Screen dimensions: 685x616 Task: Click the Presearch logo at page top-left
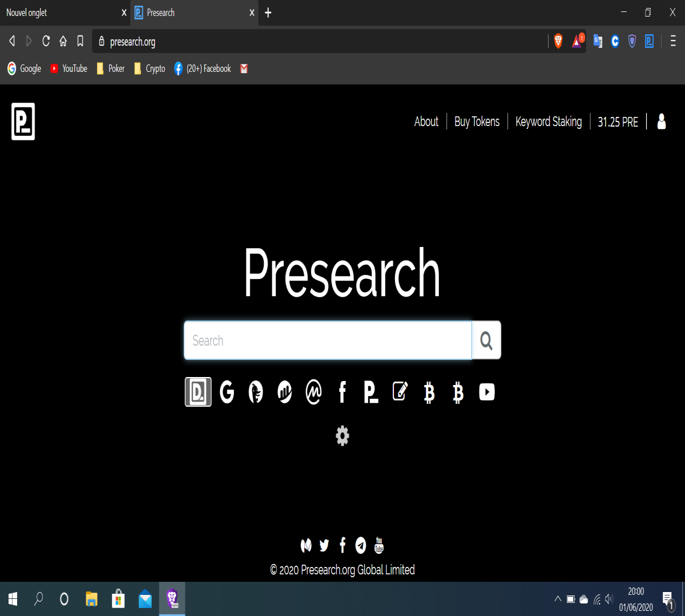pyautogui.click(x=23, y=121)
